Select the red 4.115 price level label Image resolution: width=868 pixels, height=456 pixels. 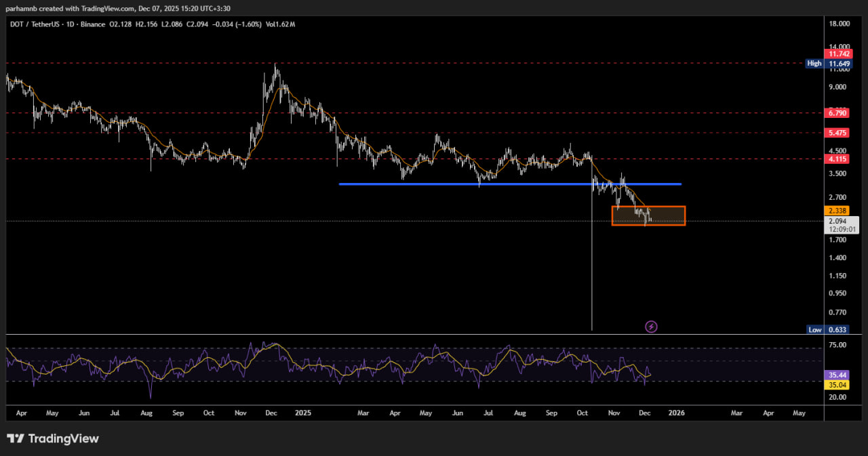[x=833, y=159]
